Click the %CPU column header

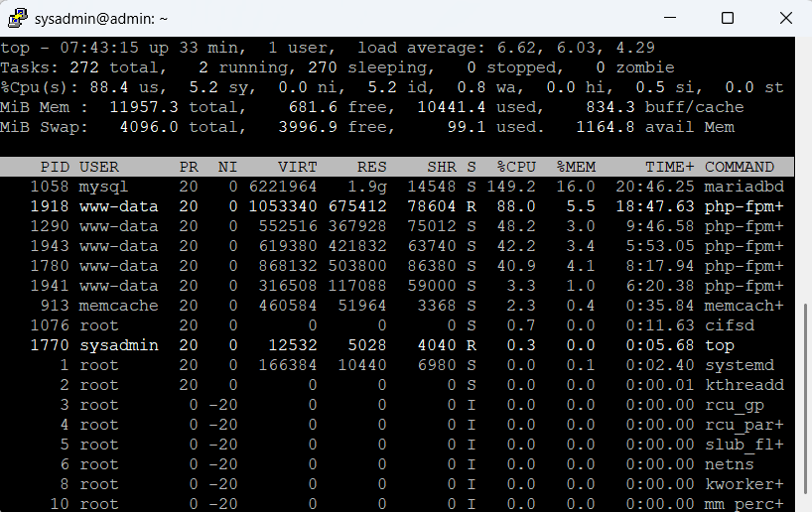point(516,167)
